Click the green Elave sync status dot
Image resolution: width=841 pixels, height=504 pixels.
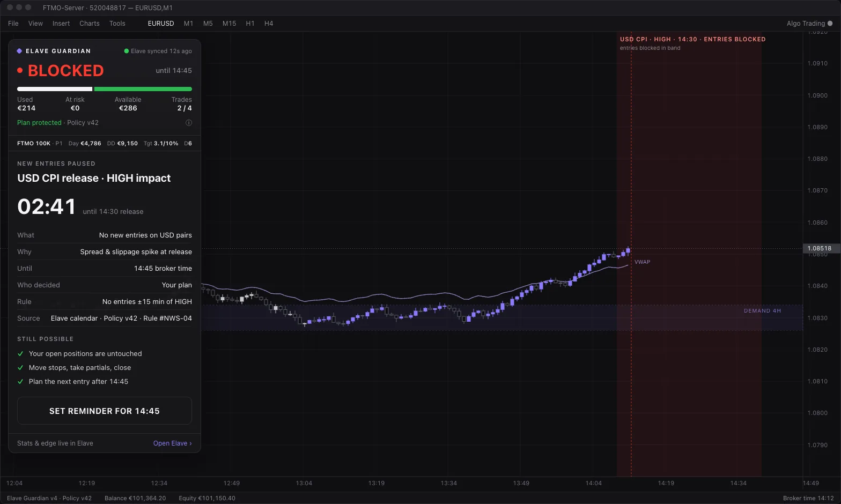pos(127,51)
